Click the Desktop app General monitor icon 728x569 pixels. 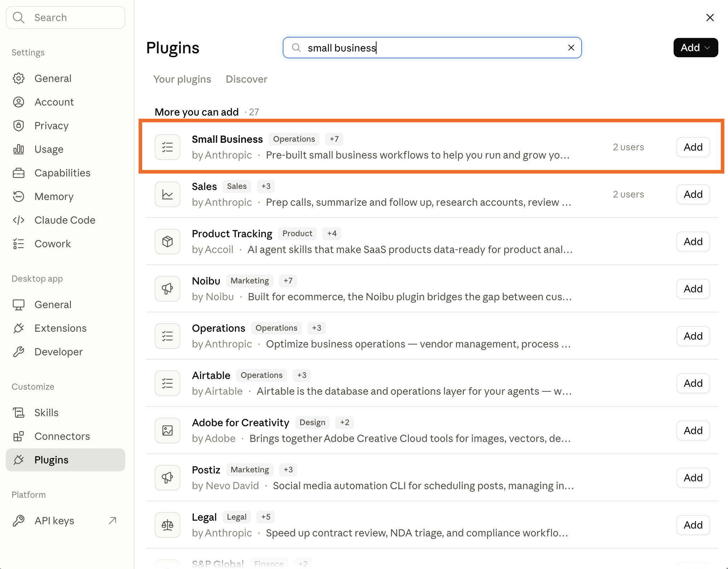click(19, 305)
